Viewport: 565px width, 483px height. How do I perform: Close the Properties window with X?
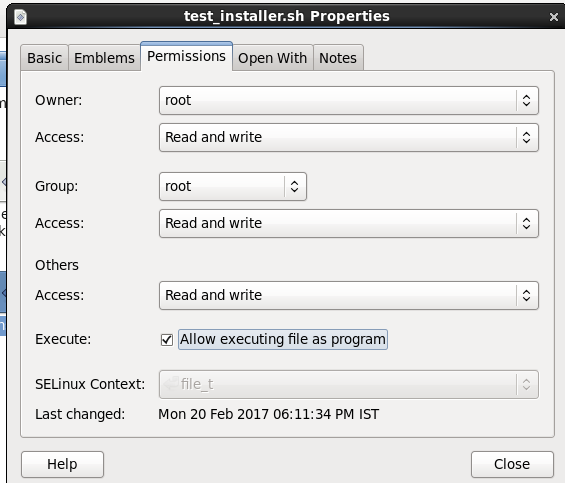553,17
